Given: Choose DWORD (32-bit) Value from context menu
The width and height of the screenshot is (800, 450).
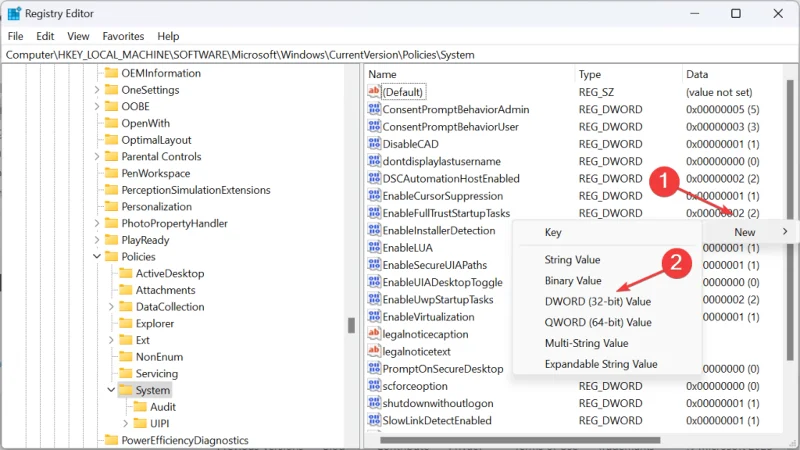Looking at the screenshot, I should click(597, 301).
